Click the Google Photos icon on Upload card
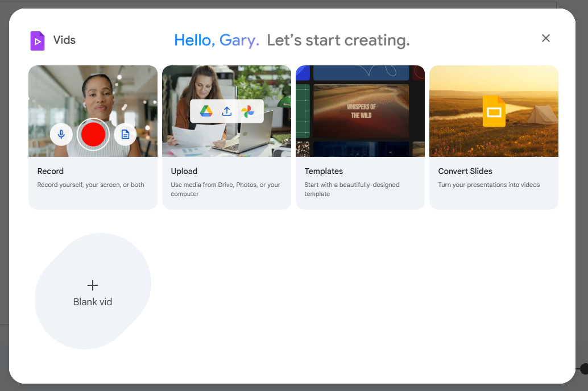 [248, 111]
